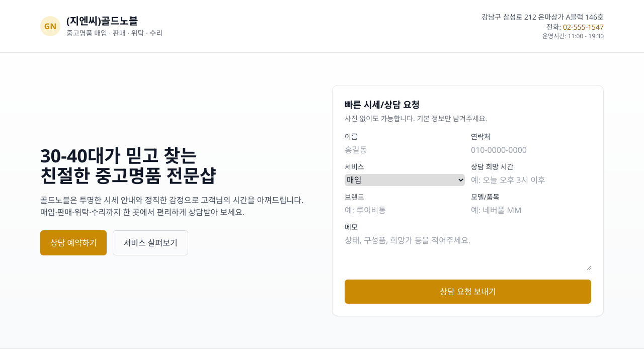Click inside the 메모 textarea
This screenshot has height=362, width=644.
[467, 252]
